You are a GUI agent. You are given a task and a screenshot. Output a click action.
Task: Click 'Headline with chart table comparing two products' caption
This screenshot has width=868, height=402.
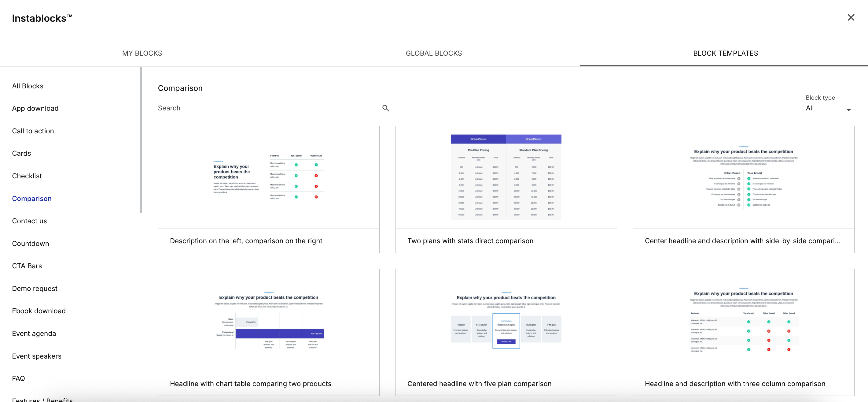251,384
